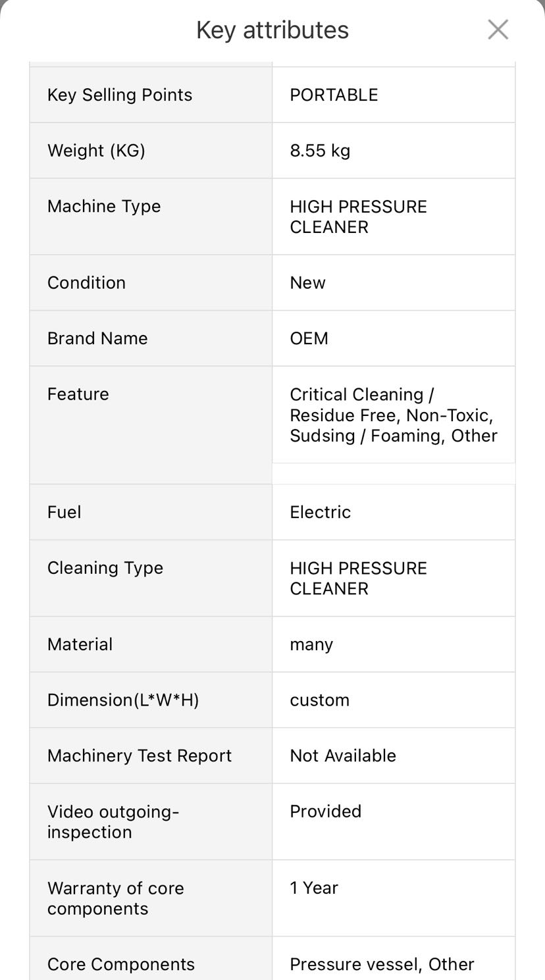Click the Material value many
The height and width of the screenshot is (980, 545).
(311, 644)
